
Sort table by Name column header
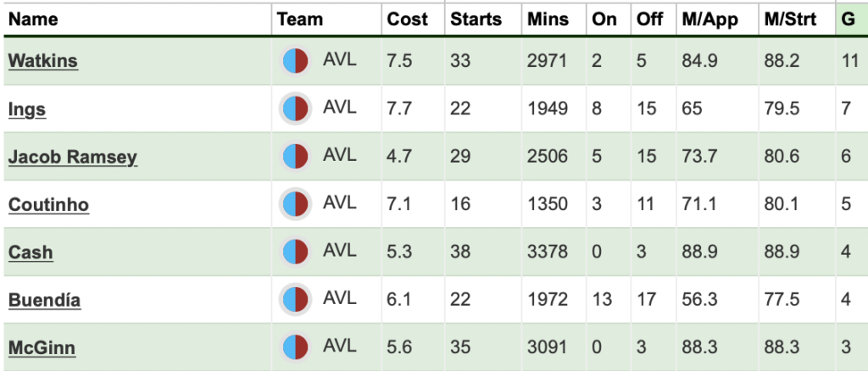pos(33,19)
